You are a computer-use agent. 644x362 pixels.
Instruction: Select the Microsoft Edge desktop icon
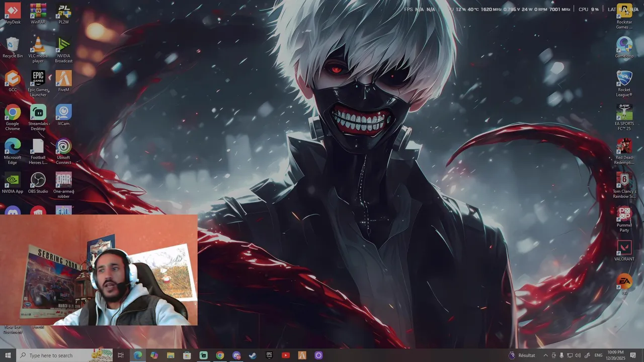click(13, 151)
